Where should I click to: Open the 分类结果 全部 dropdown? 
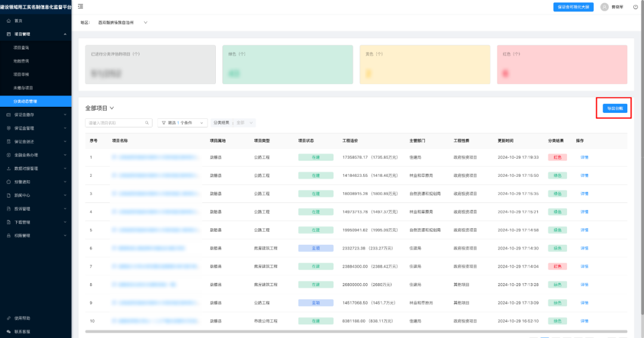pos(233,122)
